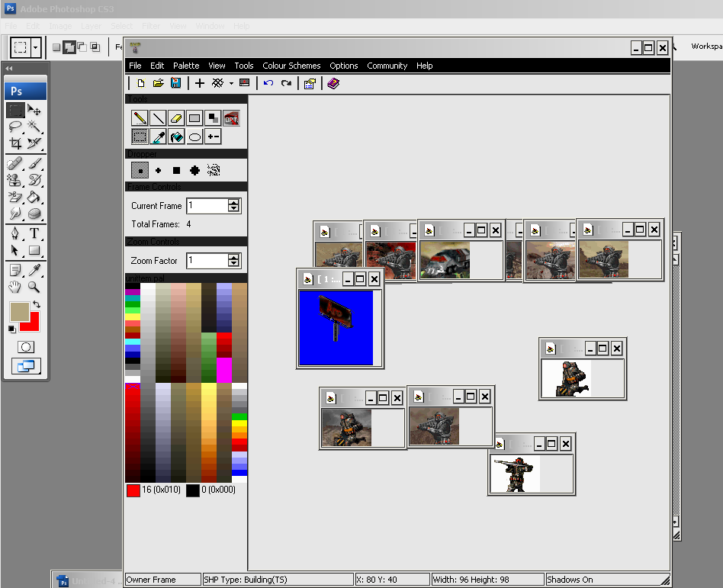Open the Tools menu
The image size is (723, 588).
point(244,66)
